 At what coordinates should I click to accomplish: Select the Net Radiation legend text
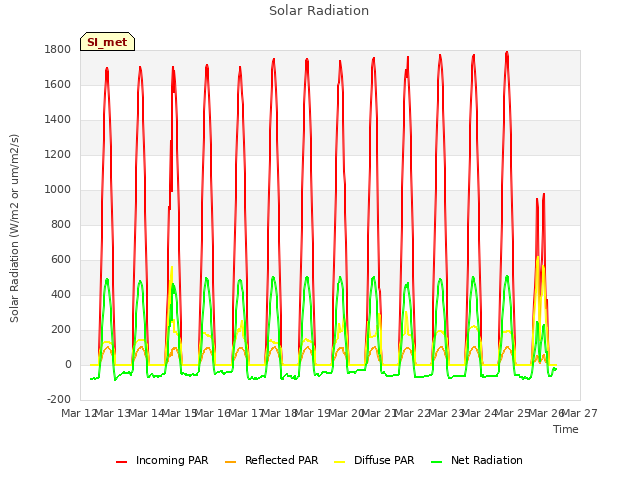point(487,460)
